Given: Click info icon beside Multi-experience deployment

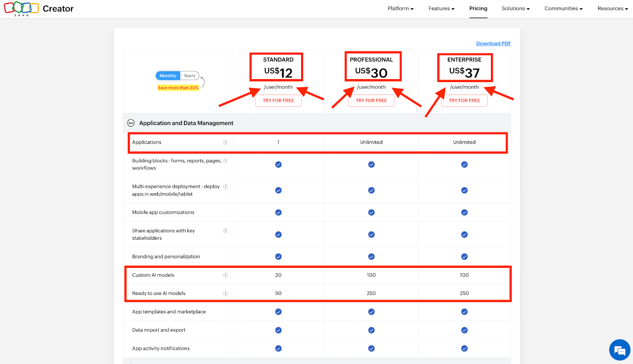Looking at the screenshot, I should 226,187.
